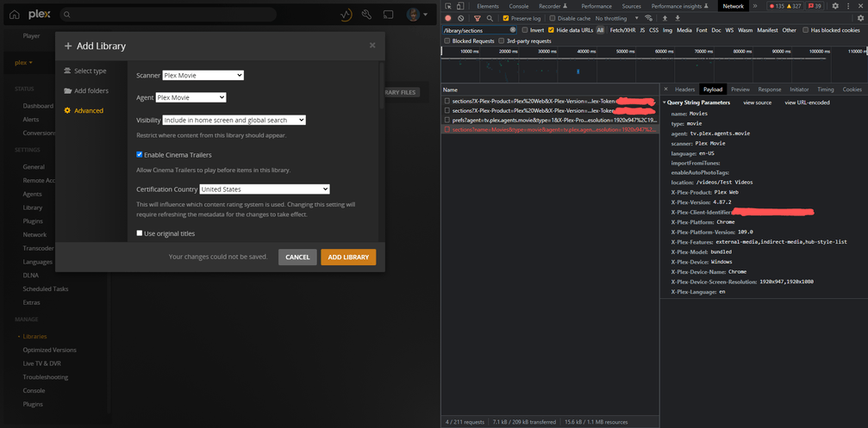Open the Plex cast icon
This screenshot has width=868, height=428.
point(388,15)
